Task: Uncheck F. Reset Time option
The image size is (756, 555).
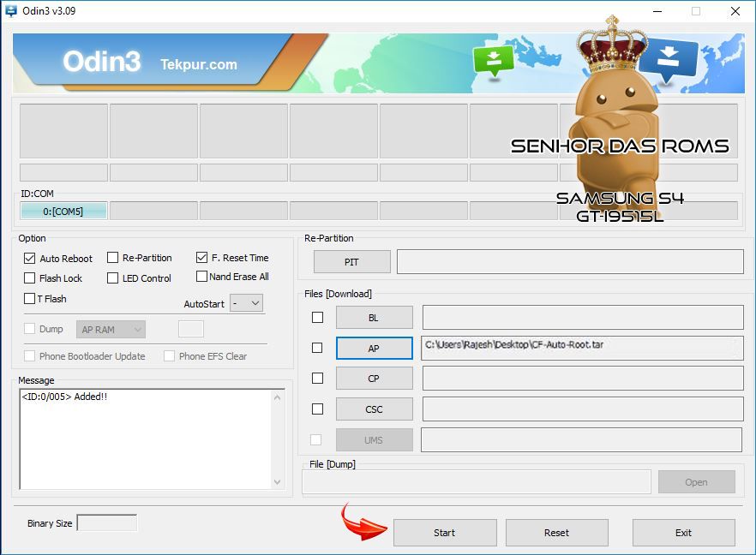Action: [x=202, y=257]
